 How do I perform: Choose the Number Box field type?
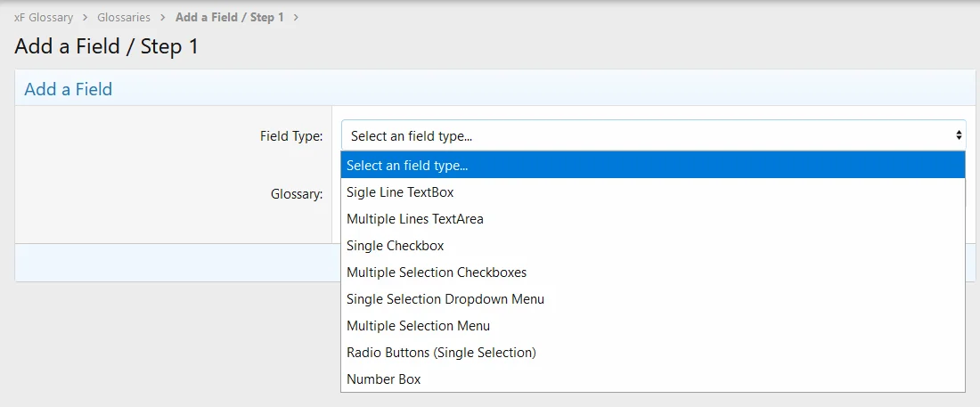pyautogui.click(x=383, y=379)
